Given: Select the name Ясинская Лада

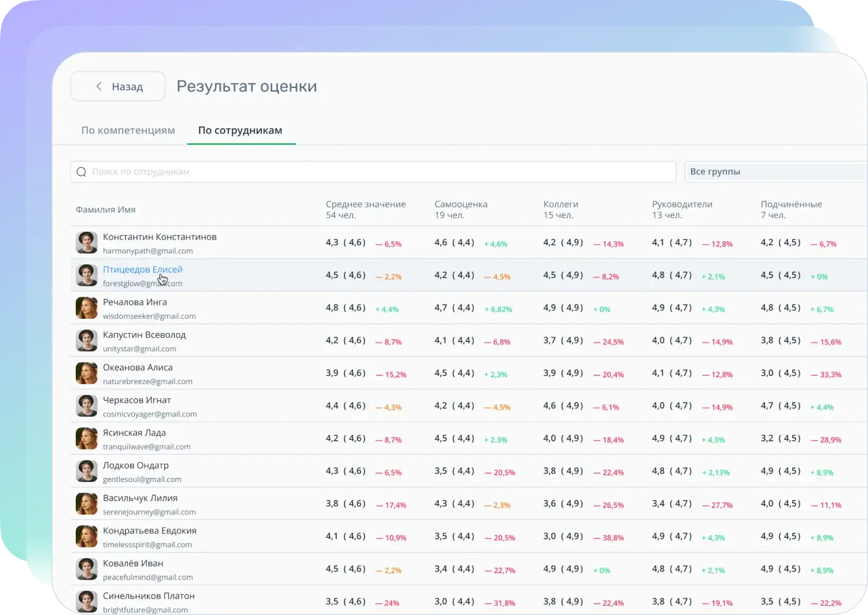Looking at the screenshot, I should (x=134, y=433).
